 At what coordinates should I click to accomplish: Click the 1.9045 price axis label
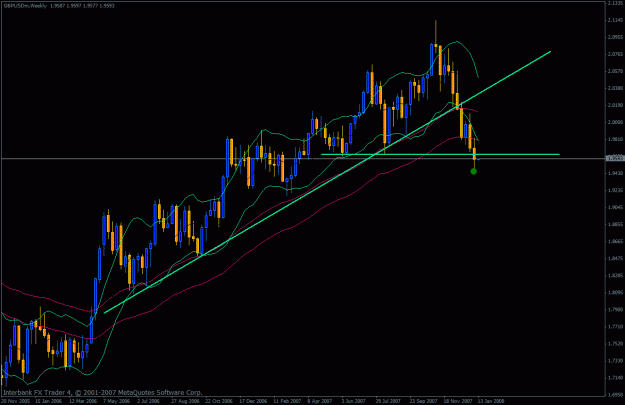point(615,208)
